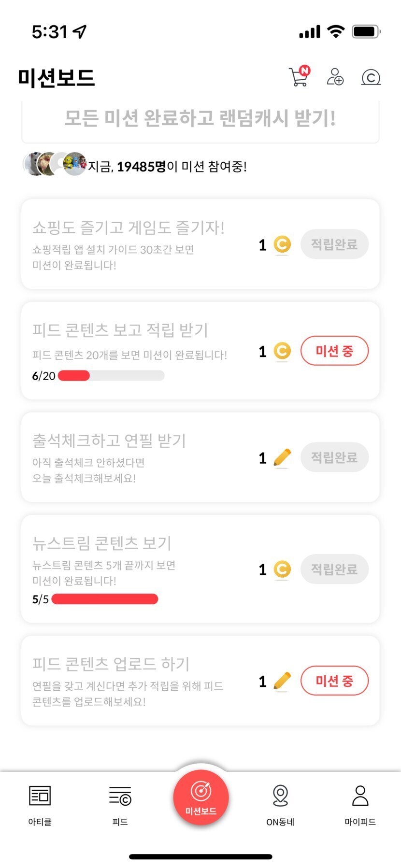
Task: Open the ON동네 location icon
Action: tap(280, 796)
